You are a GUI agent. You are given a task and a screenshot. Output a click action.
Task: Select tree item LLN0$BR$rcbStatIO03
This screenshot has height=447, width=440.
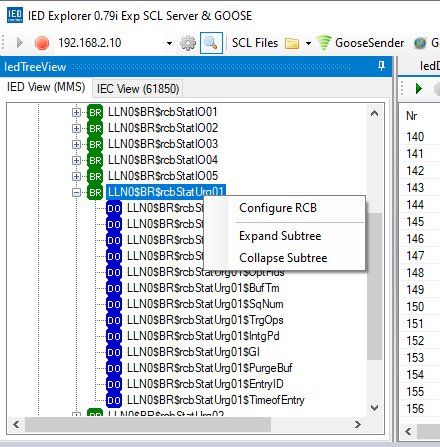(x=163, y=144)
